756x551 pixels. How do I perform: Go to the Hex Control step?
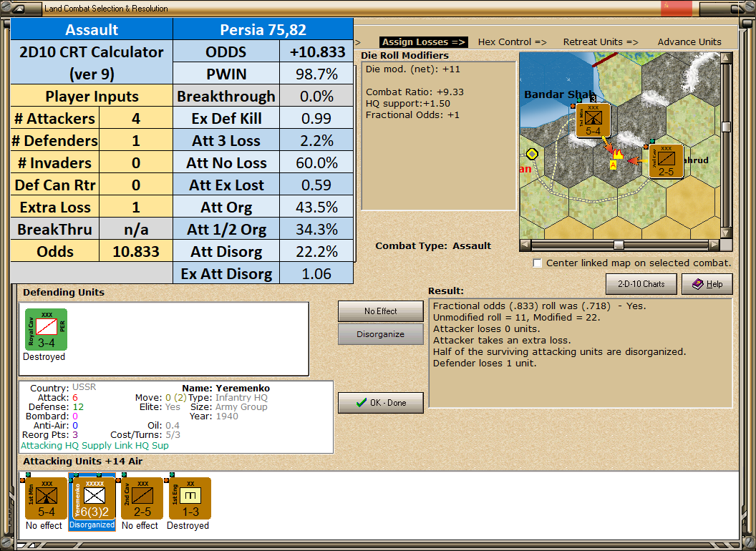tap(512, 42)
